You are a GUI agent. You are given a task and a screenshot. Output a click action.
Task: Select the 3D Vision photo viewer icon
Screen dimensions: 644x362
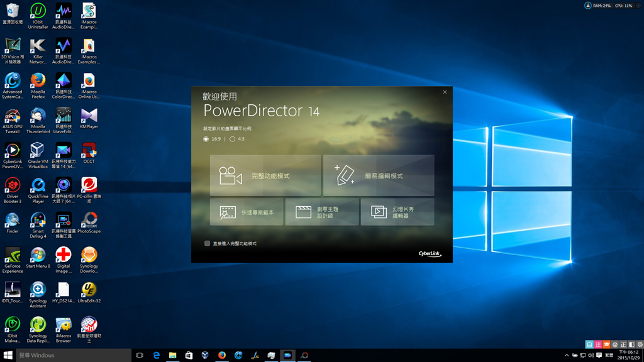click(x=13, y=51)
